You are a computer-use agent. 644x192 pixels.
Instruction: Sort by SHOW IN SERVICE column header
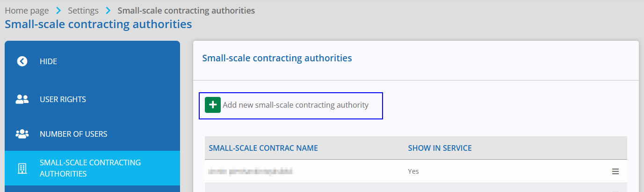440,148
